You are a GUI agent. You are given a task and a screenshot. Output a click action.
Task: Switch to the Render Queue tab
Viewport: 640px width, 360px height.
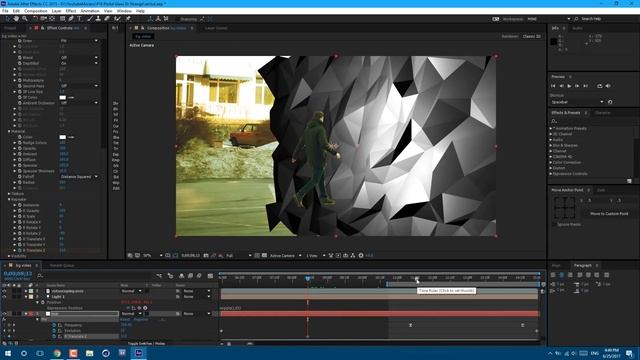62,265
